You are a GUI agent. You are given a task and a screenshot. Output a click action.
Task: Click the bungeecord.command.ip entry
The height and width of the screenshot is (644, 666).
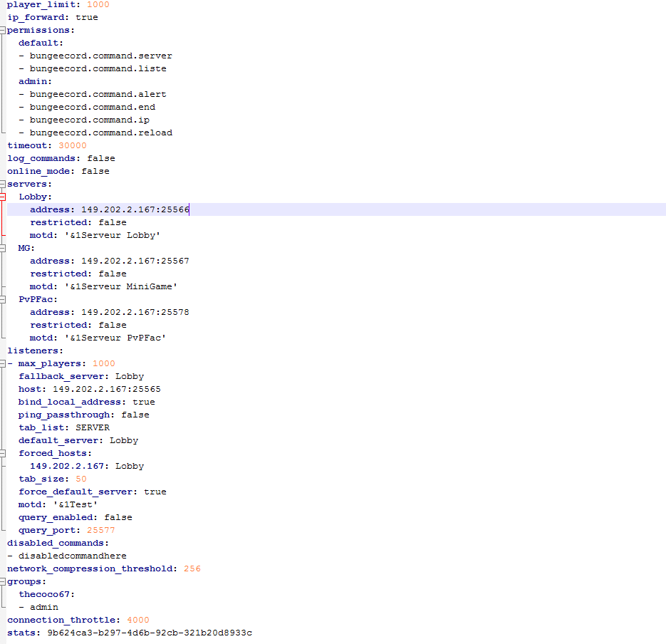pyautogui.click(x=89, y=120)
